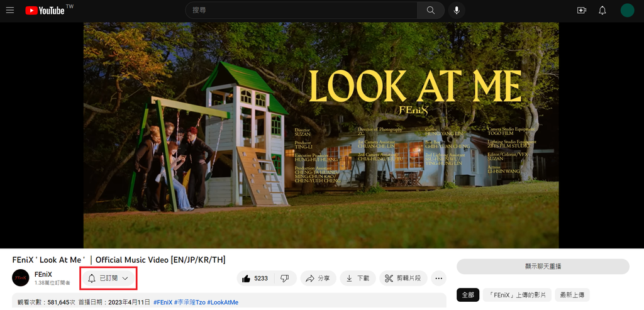Click the 分享 share button

click(x=318, y=279)
